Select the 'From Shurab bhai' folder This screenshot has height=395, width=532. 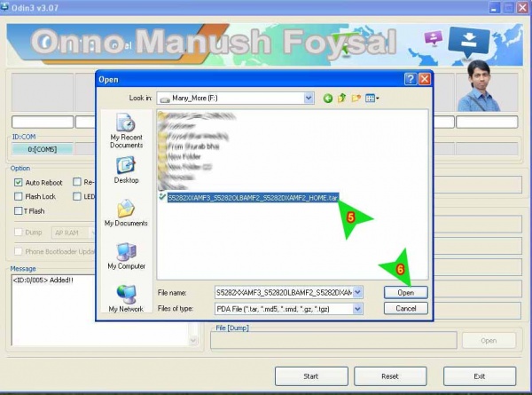pyautogui.click(x=193, y=146)
